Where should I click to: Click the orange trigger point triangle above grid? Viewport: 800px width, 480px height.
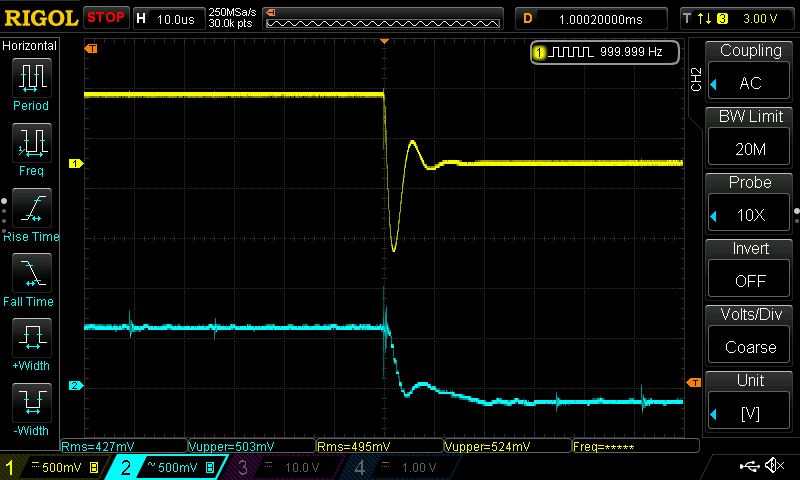(x=385, y=41)
